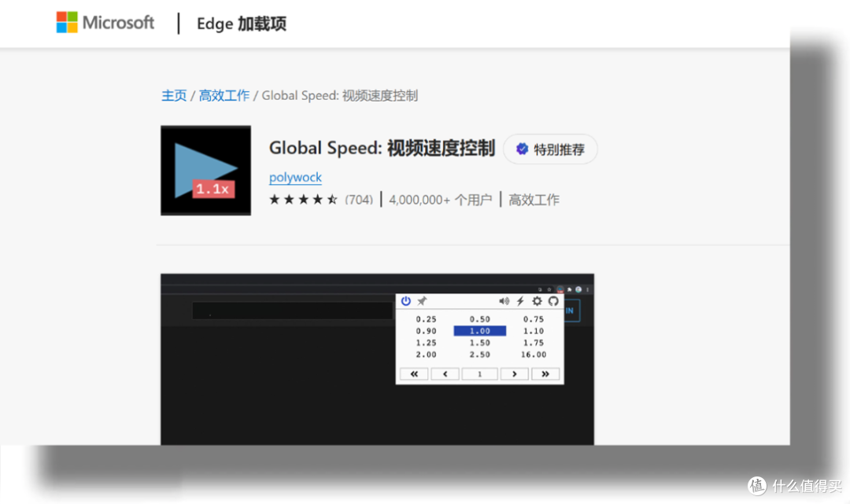Screen dimensions: 850x504
Task: Select the highlighted 1.00 speed preset
Action: (479, 331)
